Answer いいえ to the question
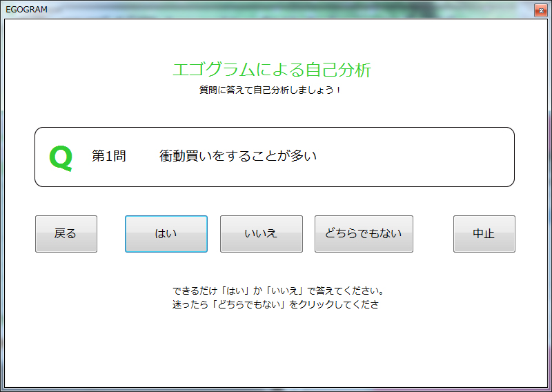This screenshot has height=392, width=552. pos(262,234)
